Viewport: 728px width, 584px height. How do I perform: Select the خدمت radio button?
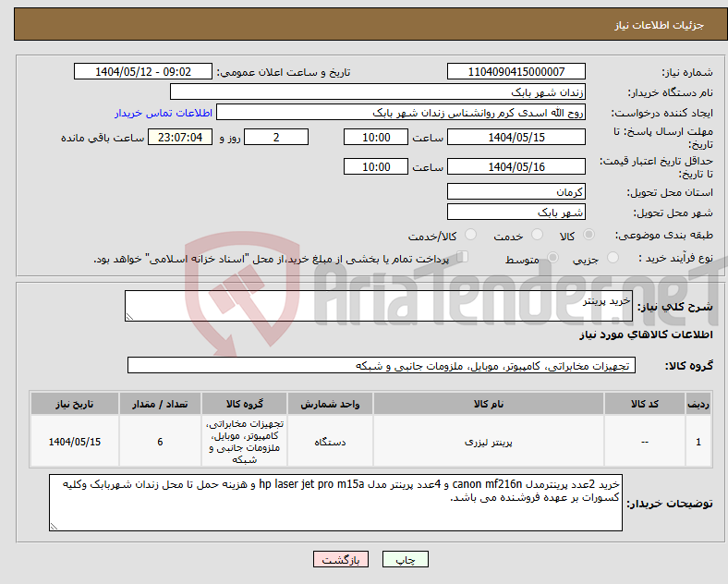537,235
